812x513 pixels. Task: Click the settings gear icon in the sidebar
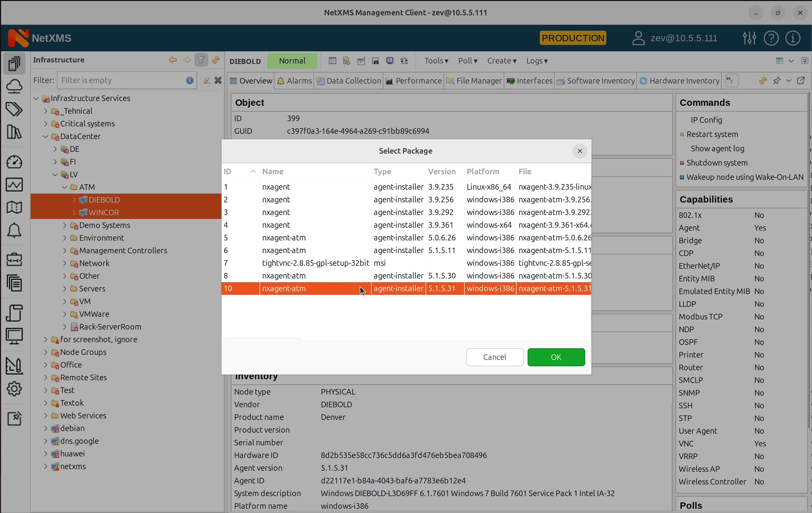click(14, 388)
